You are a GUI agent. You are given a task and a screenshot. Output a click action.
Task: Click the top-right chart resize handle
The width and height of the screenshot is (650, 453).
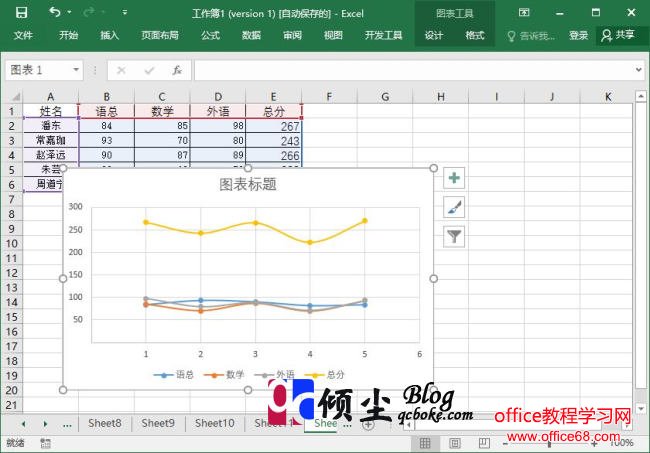(434, 168)
